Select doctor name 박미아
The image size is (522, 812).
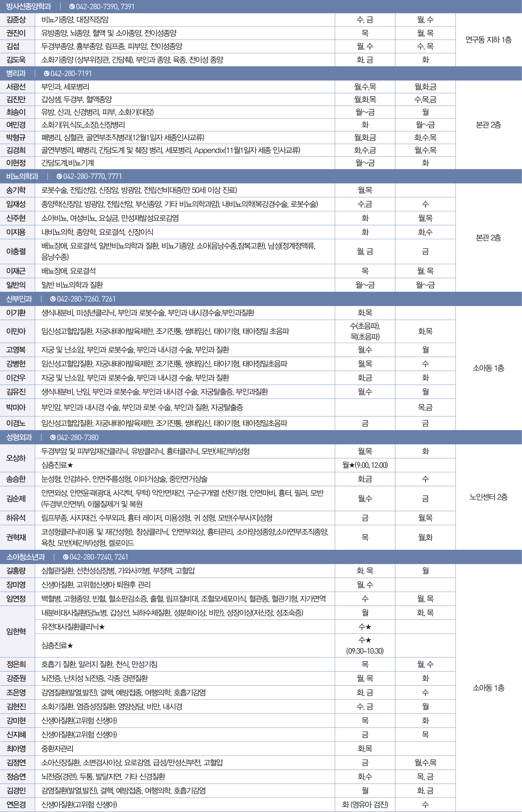point(16,407)
